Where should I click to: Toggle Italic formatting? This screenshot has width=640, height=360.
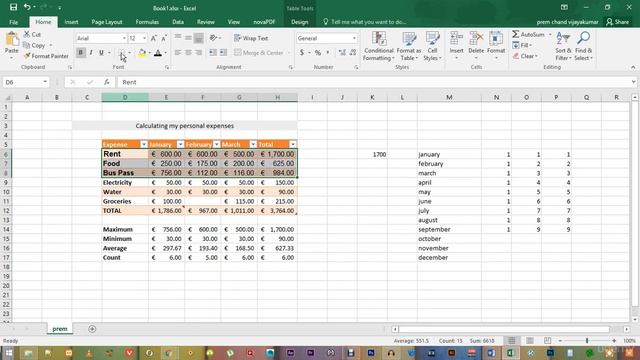[91, 53]
